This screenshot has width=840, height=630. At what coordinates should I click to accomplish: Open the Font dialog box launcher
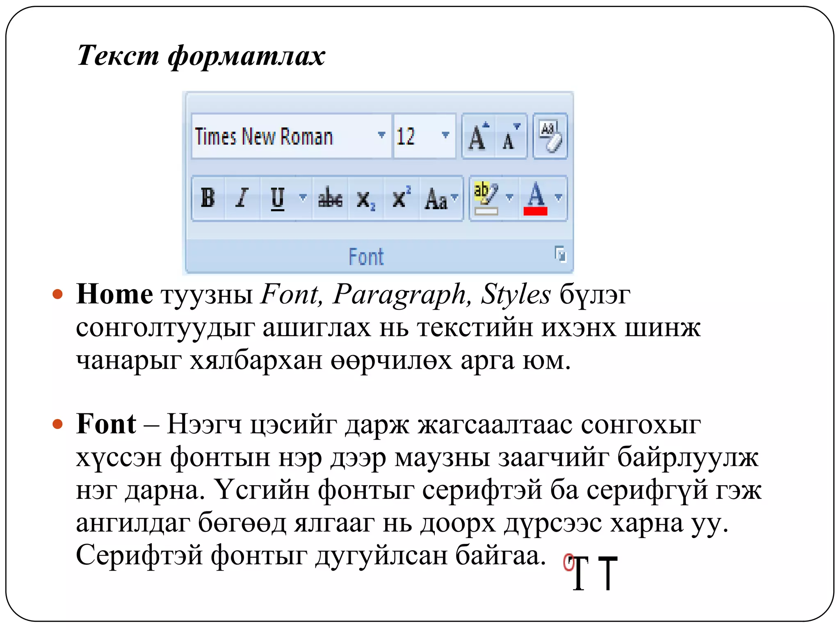tap(560, 254)
